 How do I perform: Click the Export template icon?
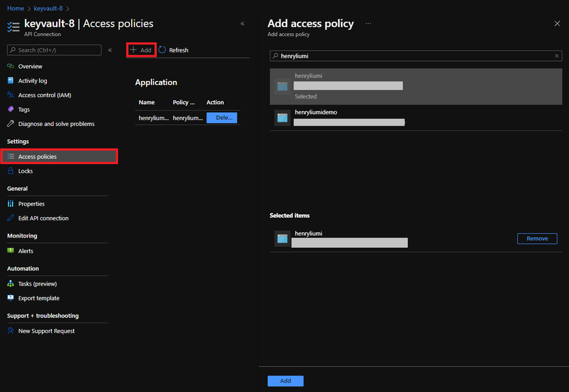point(10,298)
